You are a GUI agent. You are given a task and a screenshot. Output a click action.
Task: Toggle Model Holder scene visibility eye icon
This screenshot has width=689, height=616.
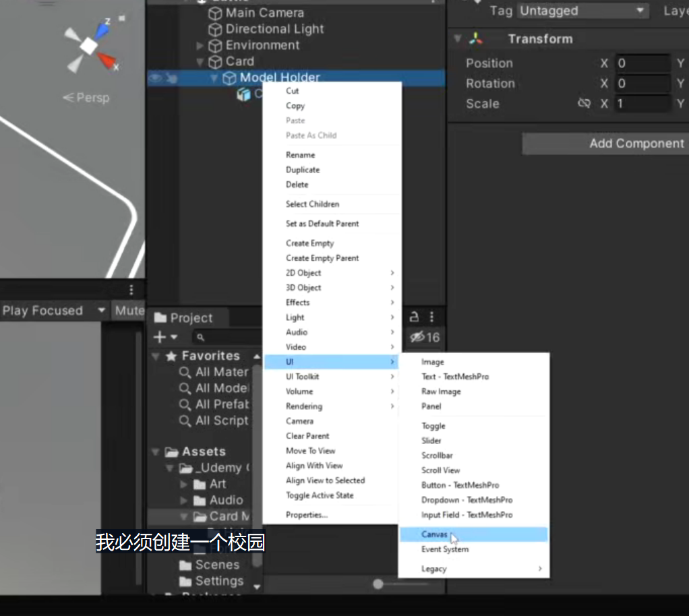156,78
